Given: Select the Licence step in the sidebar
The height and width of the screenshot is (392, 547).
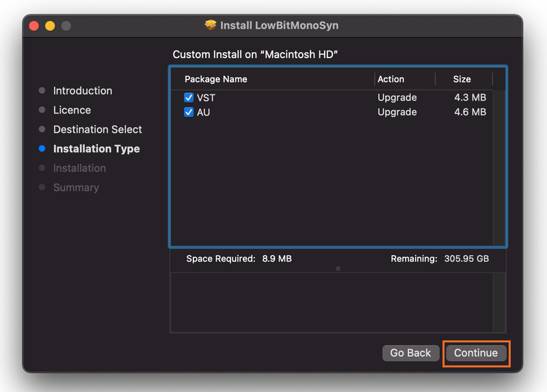Looking at the screenshot, I should coord(72,110).
